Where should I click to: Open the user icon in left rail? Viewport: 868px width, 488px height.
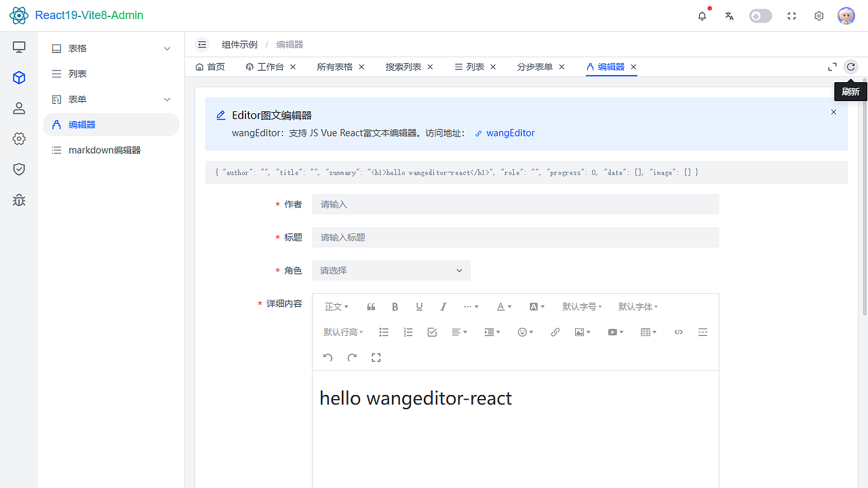(19, 108)
